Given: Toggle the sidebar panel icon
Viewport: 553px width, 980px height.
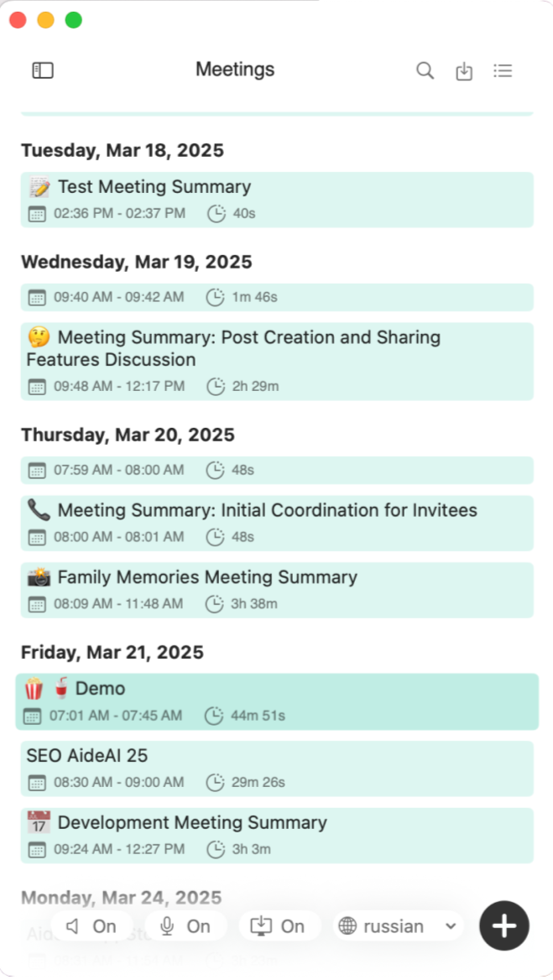Looking at the screenshot, I should point(43,70).
